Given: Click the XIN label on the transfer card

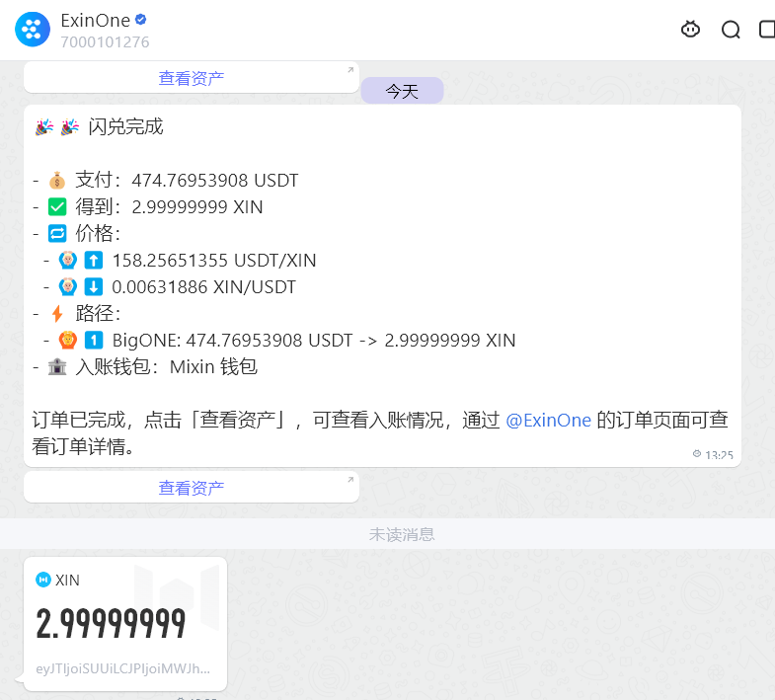Looking at the screenshot, I should [67, 580].
